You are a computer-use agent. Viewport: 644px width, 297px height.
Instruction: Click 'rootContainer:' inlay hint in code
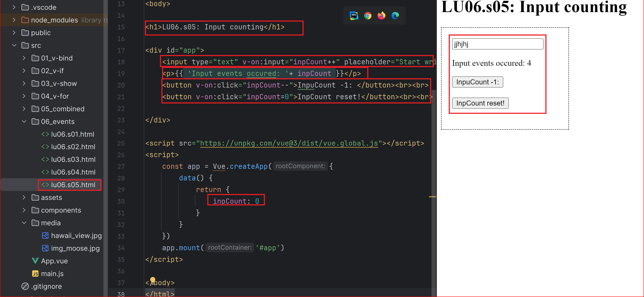click(230, 247)
